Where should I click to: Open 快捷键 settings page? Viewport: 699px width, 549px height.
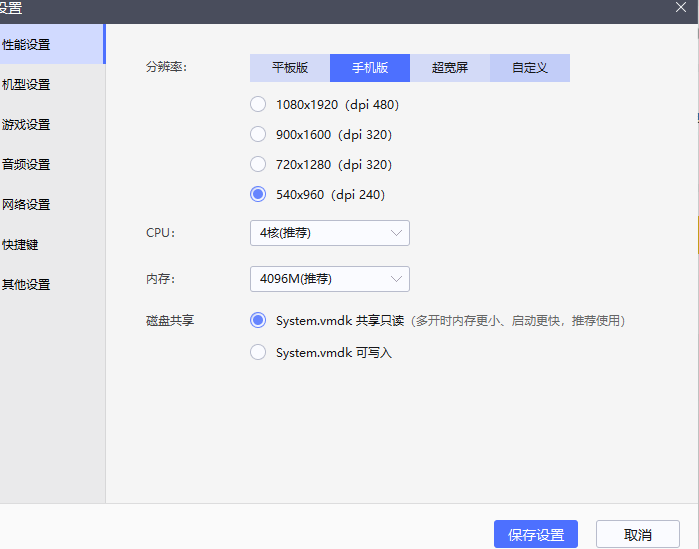click(22, 245)
